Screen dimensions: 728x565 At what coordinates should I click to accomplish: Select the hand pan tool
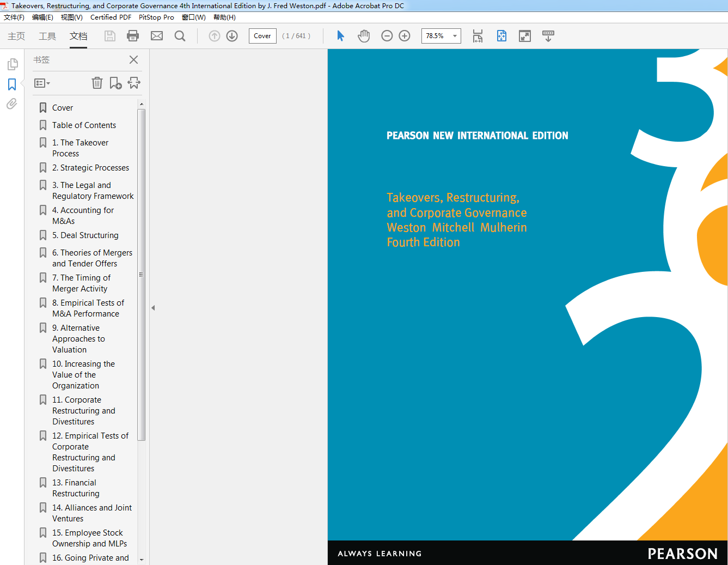tap(364, 36)
